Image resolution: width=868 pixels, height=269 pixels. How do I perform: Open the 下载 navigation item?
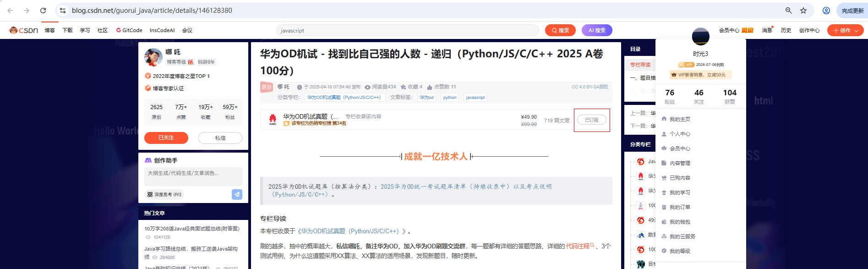pos(67,30)
